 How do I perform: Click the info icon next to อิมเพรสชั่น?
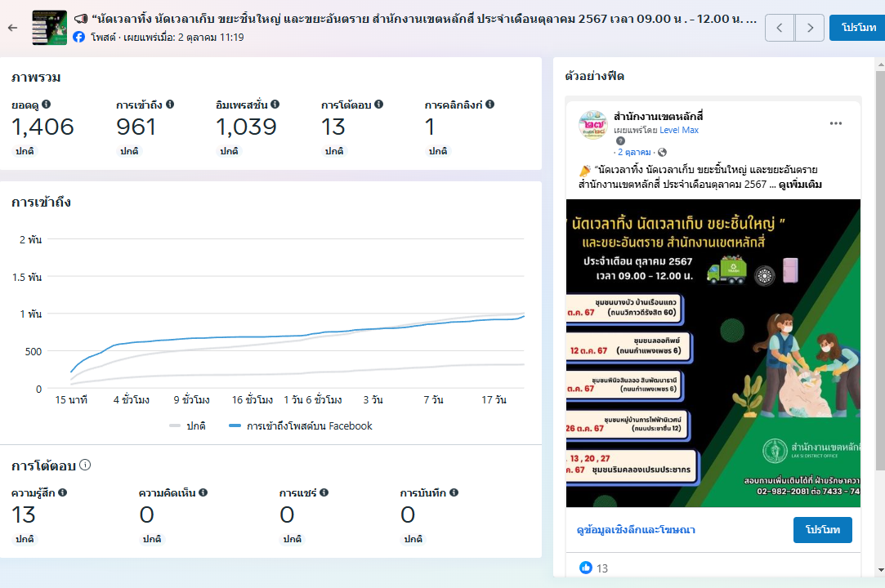pyautogui.click(x=275, y=105)
